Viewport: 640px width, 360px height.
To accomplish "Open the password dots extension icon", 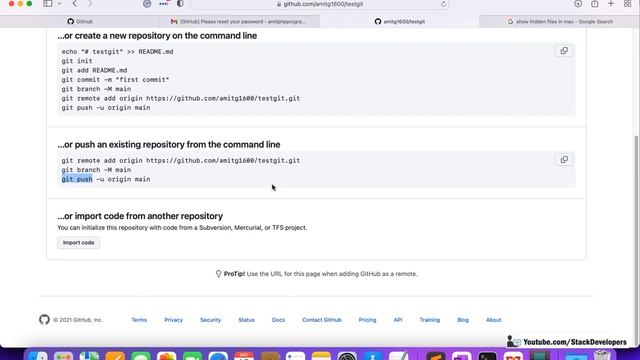I will (x=164, y=4).
